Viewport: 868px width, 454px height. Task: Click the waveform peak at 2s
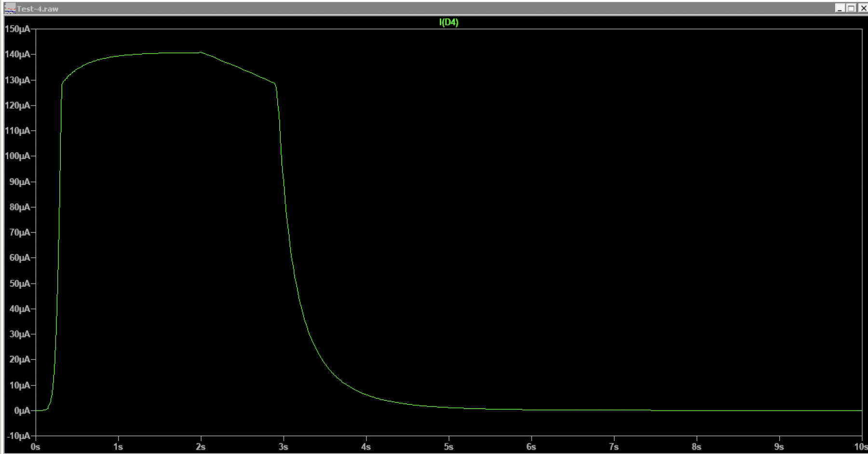[201, 53]
